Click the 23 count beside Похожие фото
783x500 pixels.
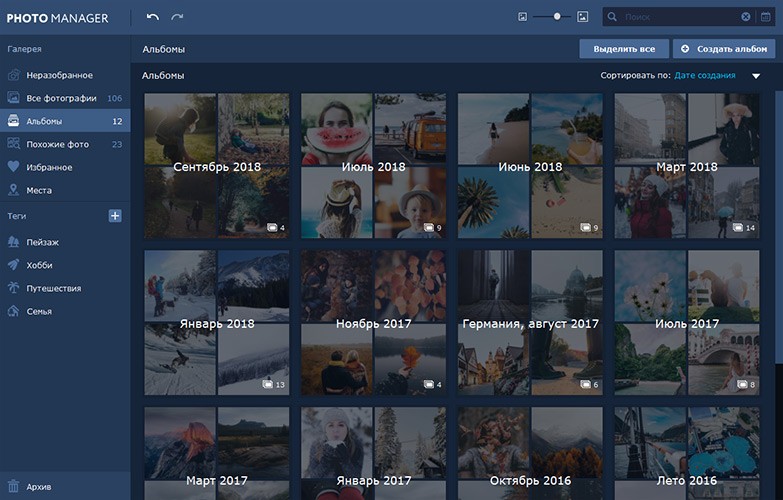117,144
